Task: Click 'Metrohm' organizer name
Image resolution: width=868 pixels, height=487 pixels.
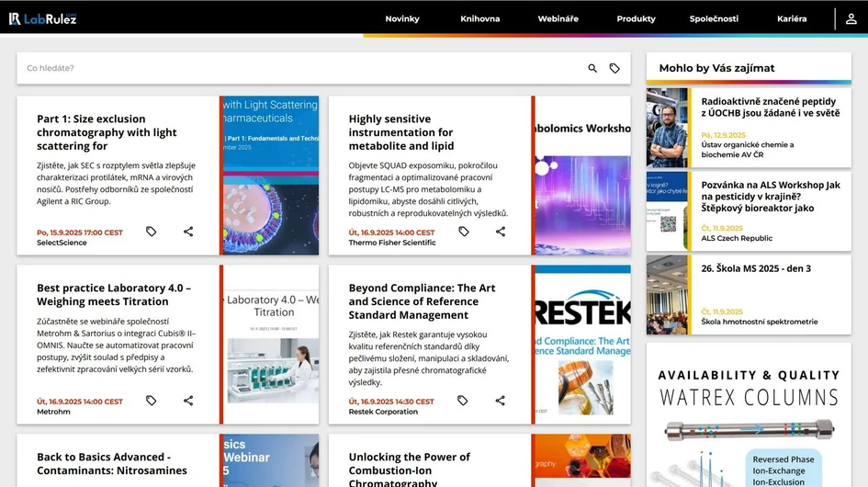Action: pyautogui.click(x=53, y=412)
